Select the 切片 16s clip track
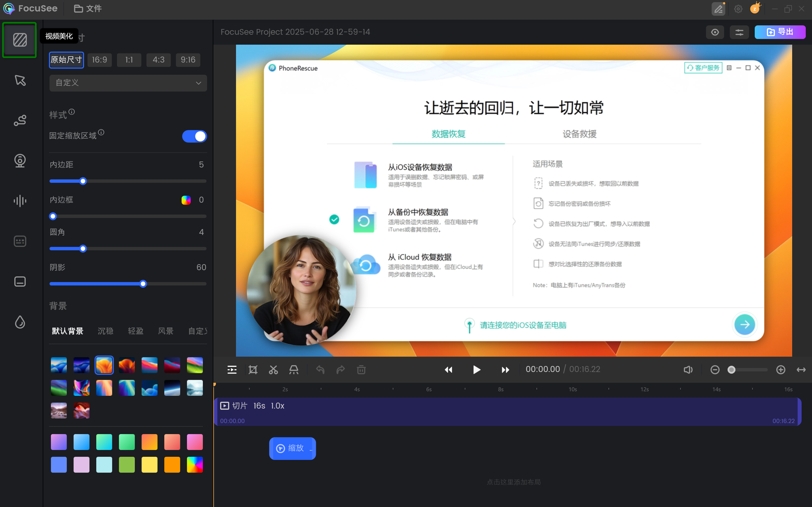812x507 pixels. coord(508,412)
